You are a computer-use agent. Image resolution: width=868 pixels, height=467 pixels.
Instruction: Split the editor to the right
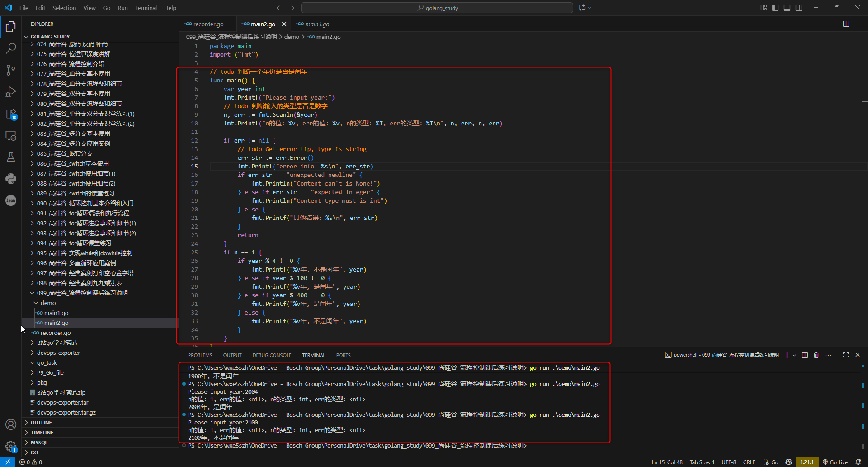click(x=846, y=24)
